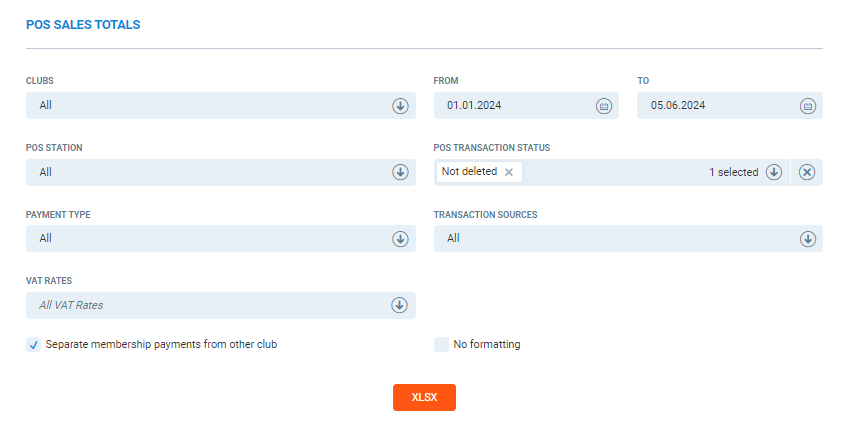Click the arrow icon in Payment Type field

pos(400,239)
